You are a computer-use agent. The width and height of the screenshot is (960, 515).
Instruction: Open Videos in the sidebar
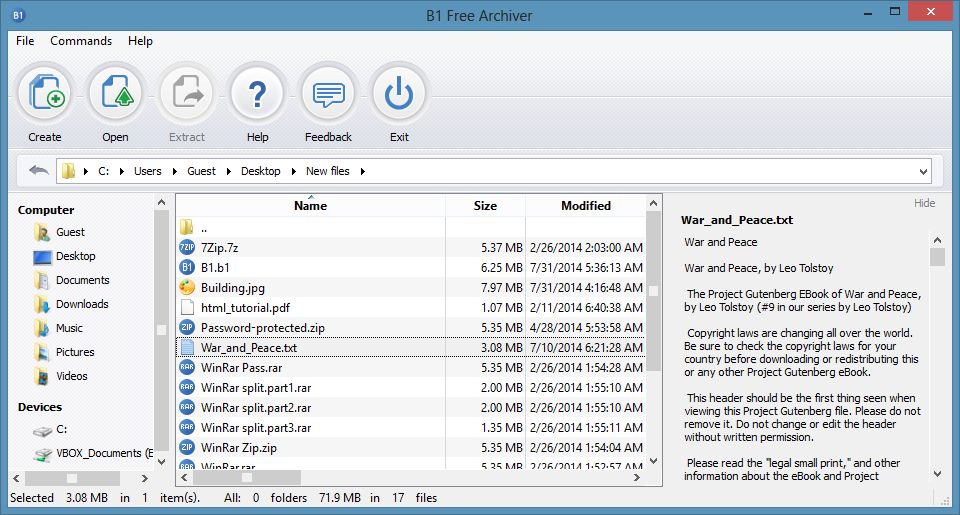(72, 376)
